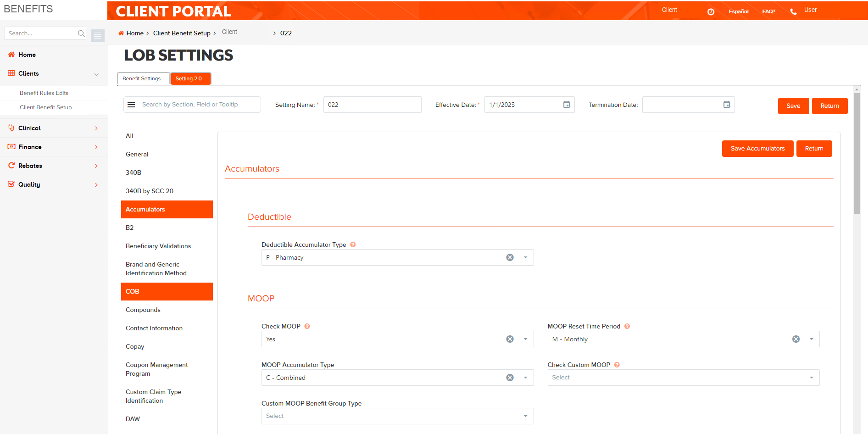
Task: Open the Contact Information section
Action: point(167,328)
